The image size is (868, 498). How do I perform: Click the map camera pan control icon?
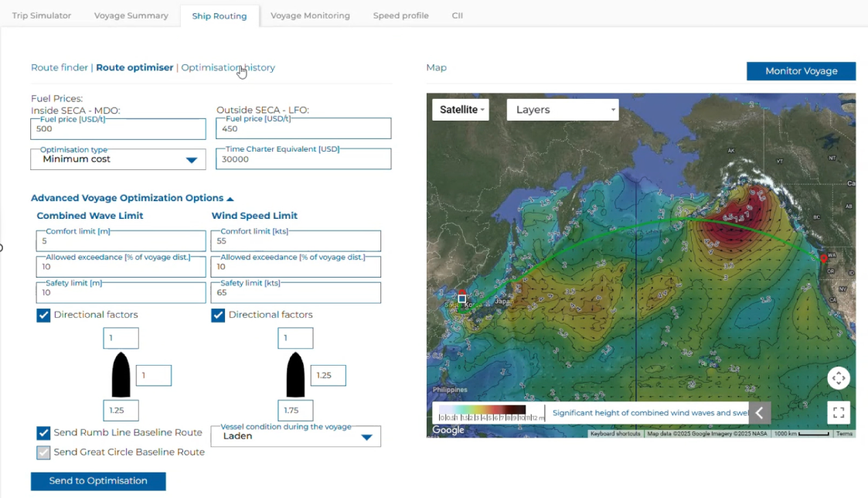click(839, 378)
